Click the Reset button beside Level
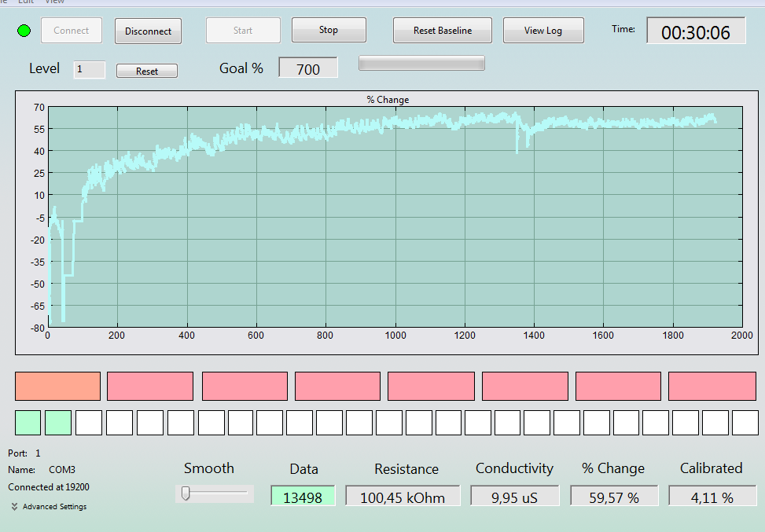Viewport: 765px width, 532px height. pos(147,72)
